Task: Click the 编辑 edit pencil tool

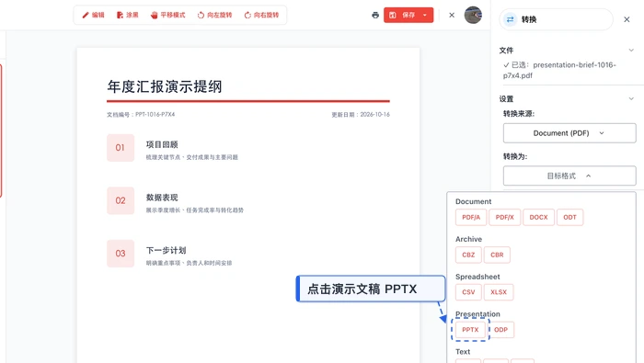Action: coord(93,16)
